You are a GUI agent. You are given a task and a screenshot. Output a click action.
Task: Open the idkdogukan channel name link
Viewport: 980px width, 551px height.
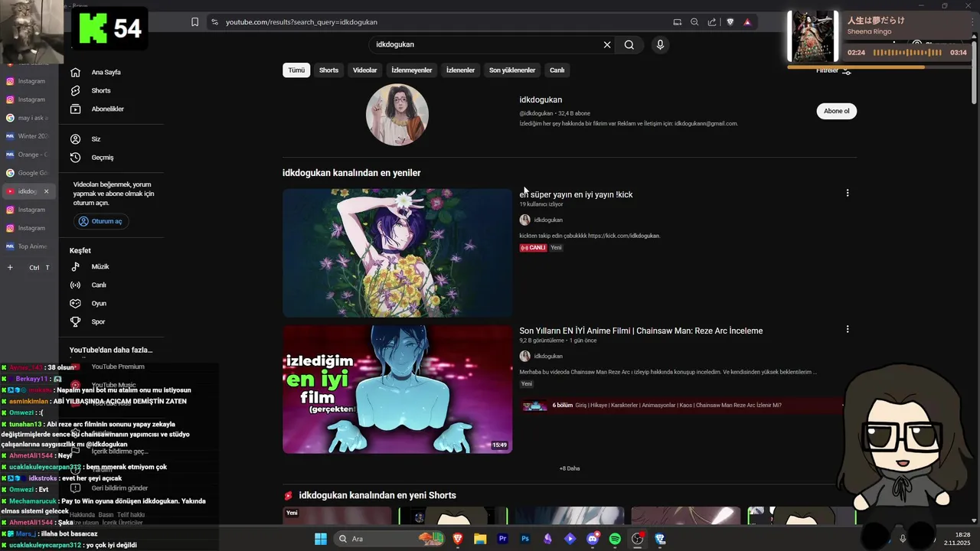(541, 99)
